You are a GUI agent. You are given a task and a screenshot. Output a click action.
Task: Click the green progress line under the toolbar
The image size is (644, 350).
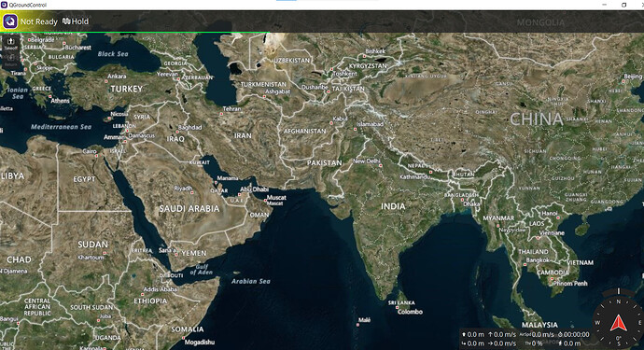134,33
